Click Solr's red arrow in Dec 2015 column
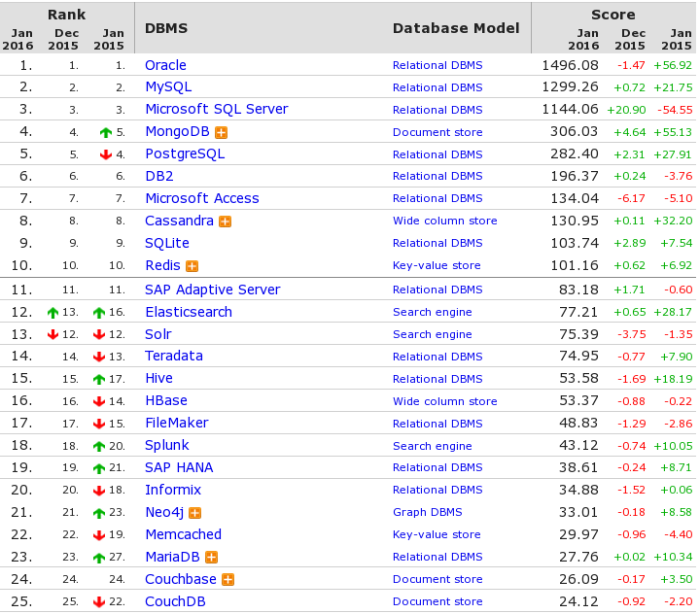 tap(52, 334)
